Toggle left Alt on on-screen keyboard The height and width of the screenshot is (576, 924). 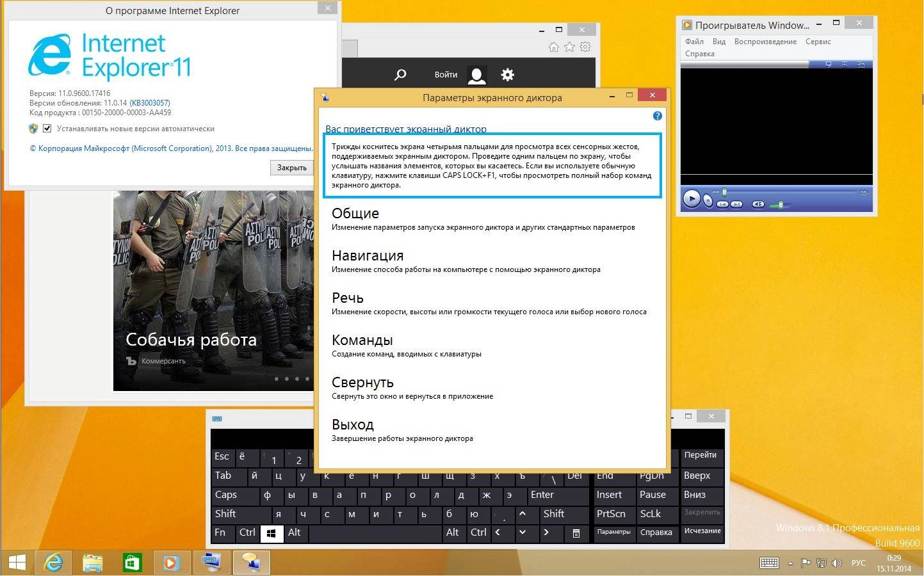295,532
